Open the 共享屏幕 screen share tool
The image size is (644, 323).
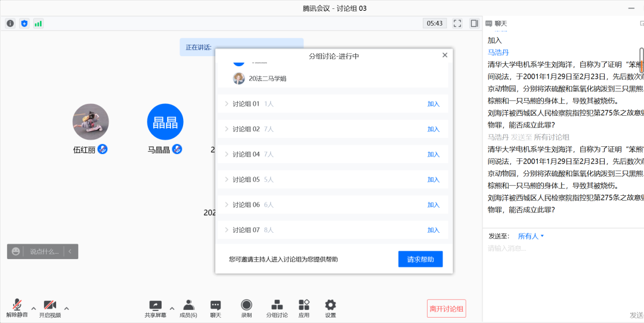(156, 308)
